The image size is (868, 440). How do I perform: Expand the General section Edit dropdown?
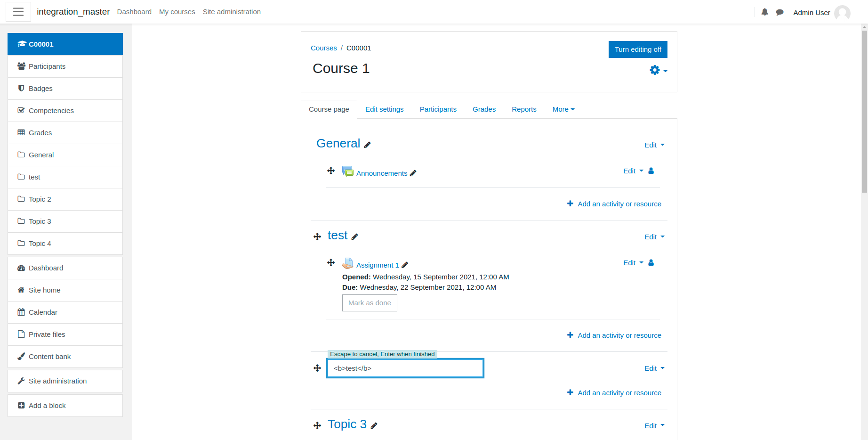coord(654,145)
